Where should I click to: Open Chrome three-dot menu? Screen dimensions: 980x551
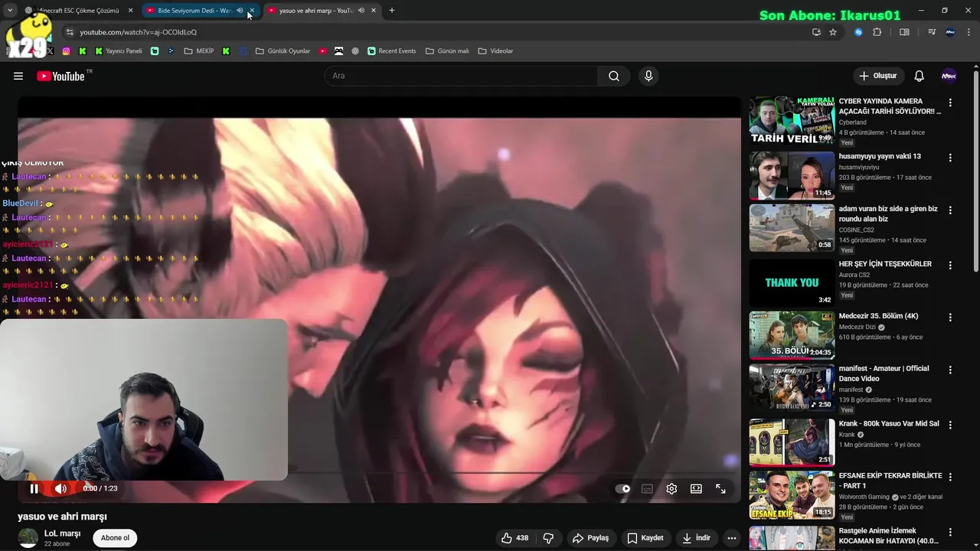(969, 32)
